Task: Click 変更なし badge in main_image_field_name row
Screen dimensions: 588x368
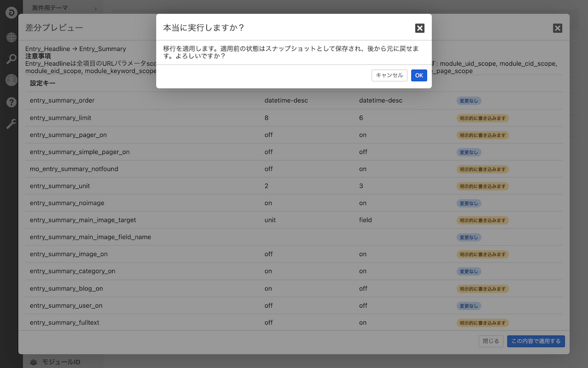Action: tap(469, 237)
